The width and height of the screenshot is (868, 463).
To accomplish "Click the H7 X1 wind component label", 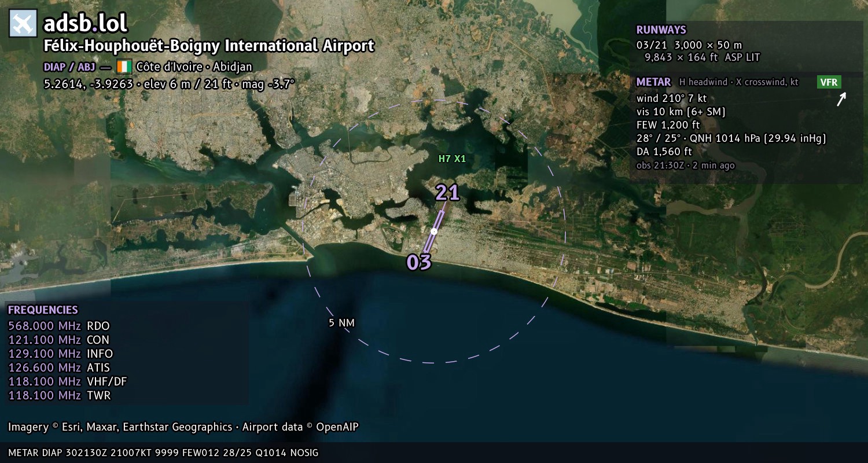I will pyautogui.click(x=452, y=159).
